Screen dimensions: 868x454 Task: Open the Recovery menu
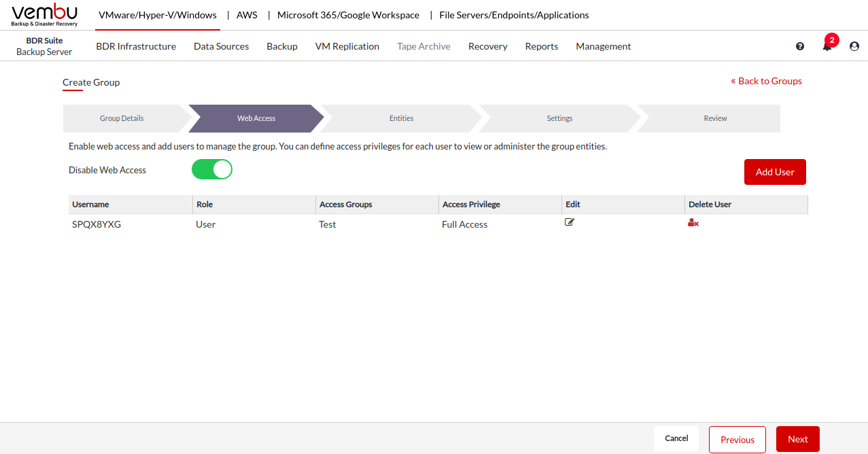point(488,46)
